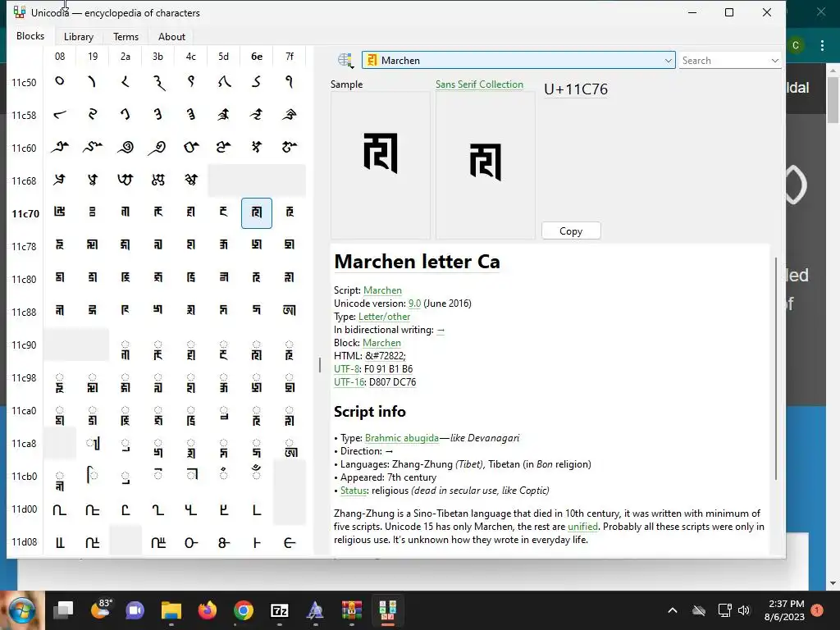Select the character at 11C70
The height and width of the screenshot is (630, 840).
(59, 212)
